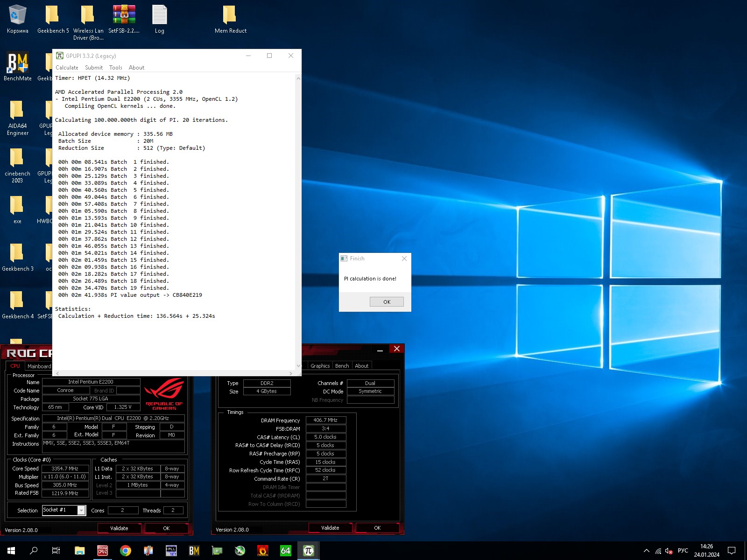
Task: Open the SetFSB-2.2 WinRAR archive icon
Action: tap(124, 19)
